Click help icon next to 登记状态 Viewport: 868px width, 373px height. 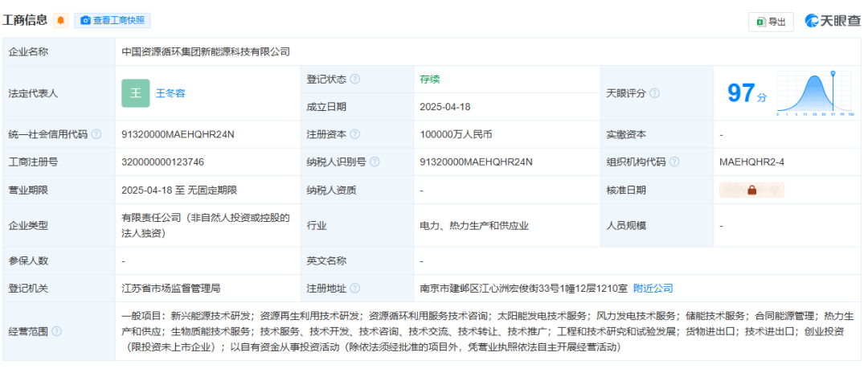pyautogui.click(x=355, y=80)
